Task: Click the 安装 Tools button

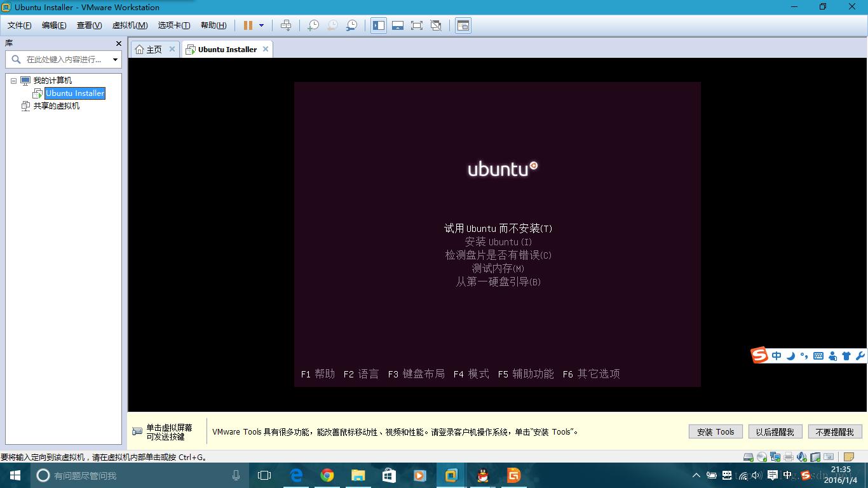Action: (715, 431)
